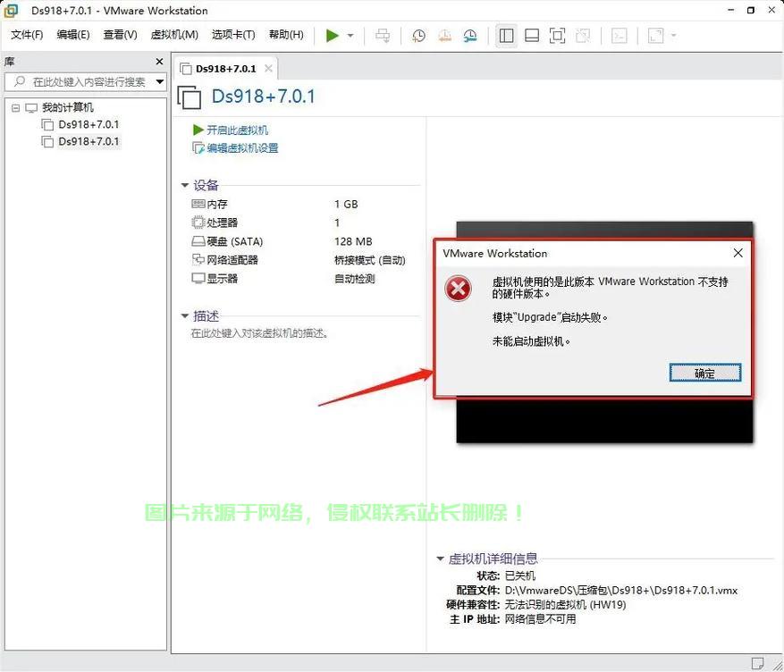Open the 选项卡(T) menu
The image size is (784, 672).
(x=233, y=35)
